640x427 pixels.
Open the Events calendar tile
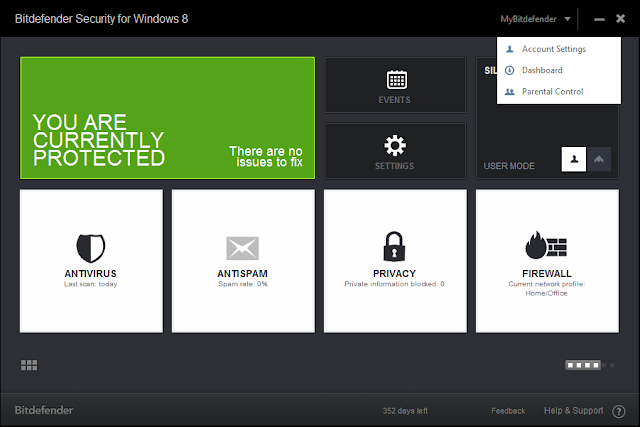coord(395,85)
